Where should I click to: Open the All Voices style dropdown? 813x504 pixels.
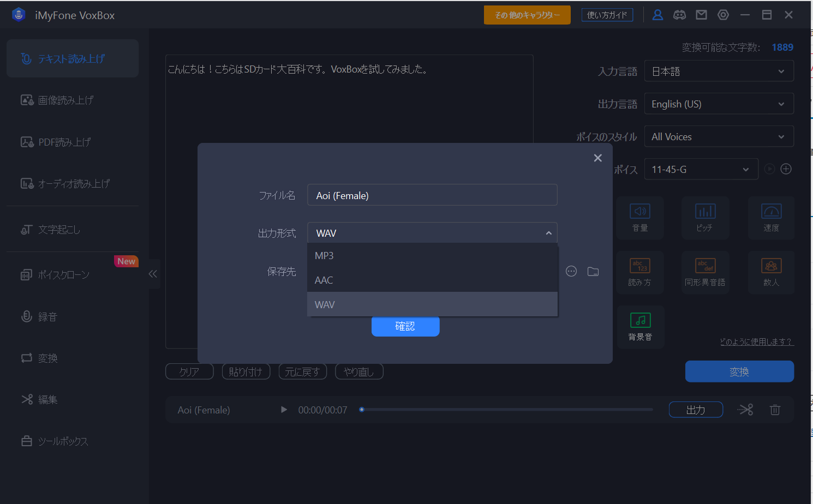(719, 137)
